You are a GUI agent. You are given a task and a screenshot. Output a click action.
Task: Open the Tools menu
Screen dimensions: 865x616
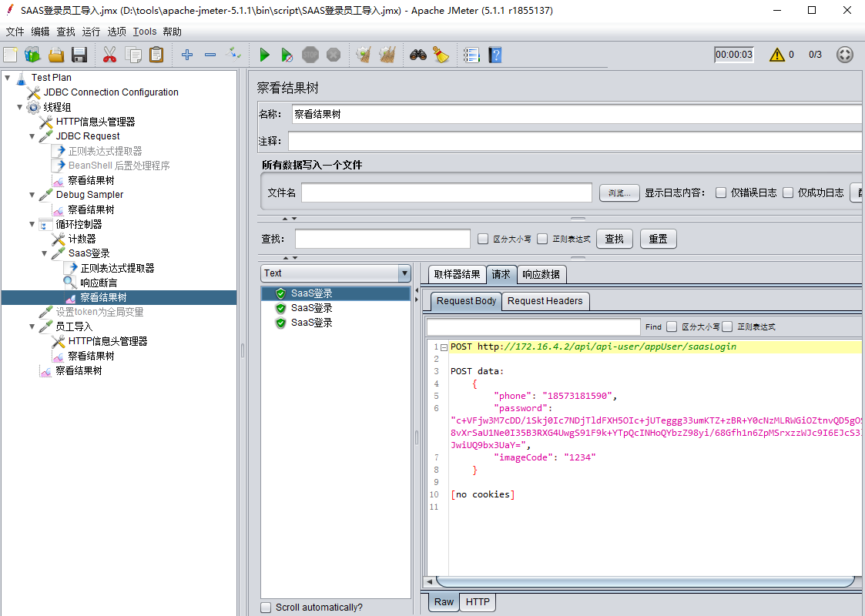[x=145, y=32]
